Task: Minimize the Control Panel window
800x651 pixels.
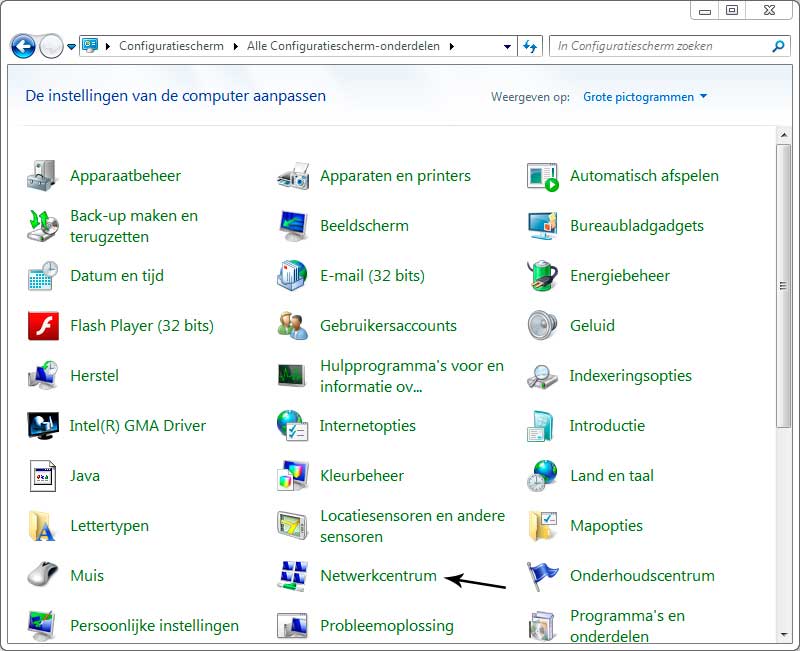Action: pyautogui.click(x=705, y=11)
